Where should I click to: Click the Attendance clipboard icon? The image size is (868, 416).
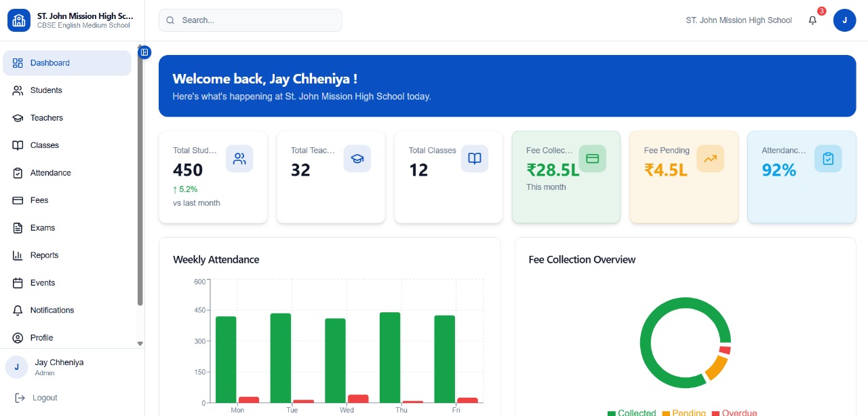coord(828,159)
